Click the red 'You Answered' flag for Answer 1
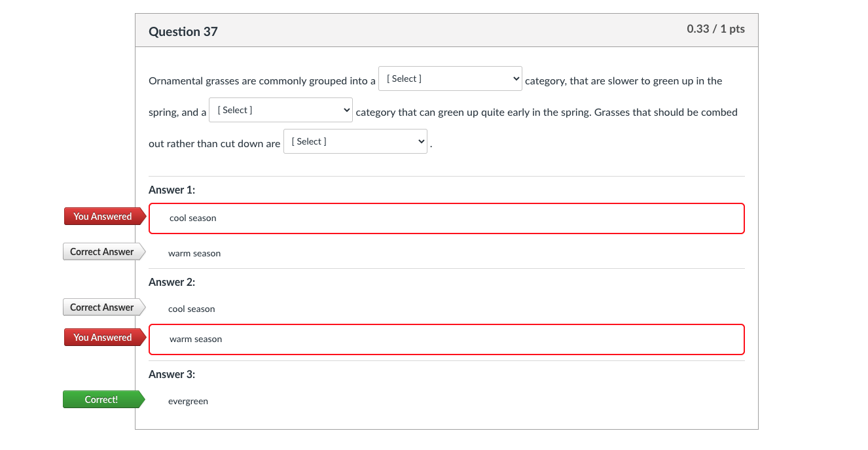The height and width of the screenshot is (450, 868). point(105,216)
